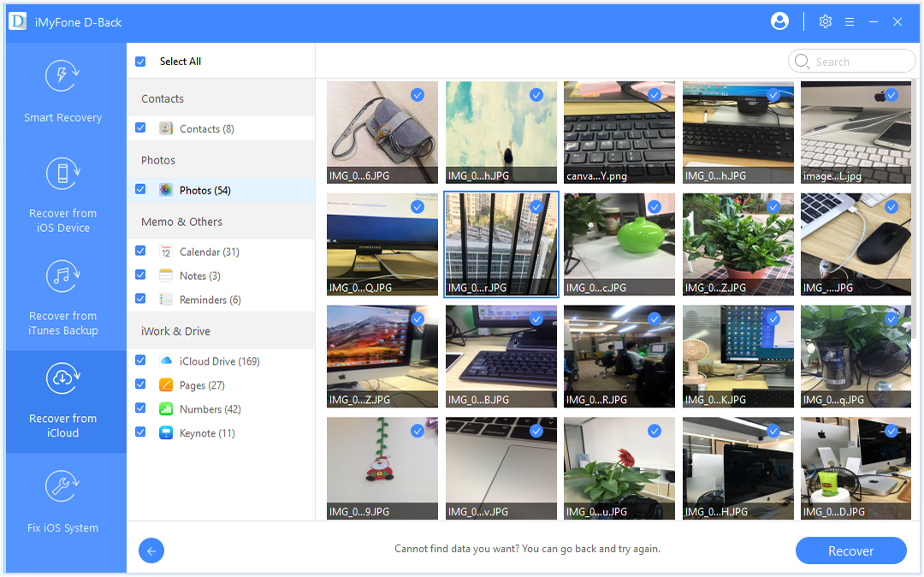This screenshot has height=577, width=924.
Task: Open the IMG_0...D.JPG thumbnail
Action: pos(856,468)
